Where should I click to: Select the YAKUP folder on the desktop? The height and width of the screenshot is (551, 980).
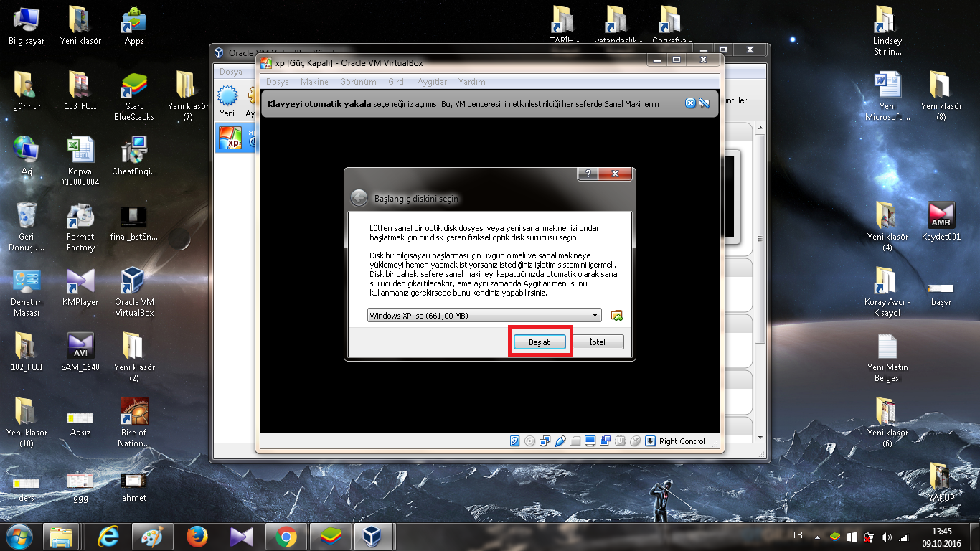(941, 483)
